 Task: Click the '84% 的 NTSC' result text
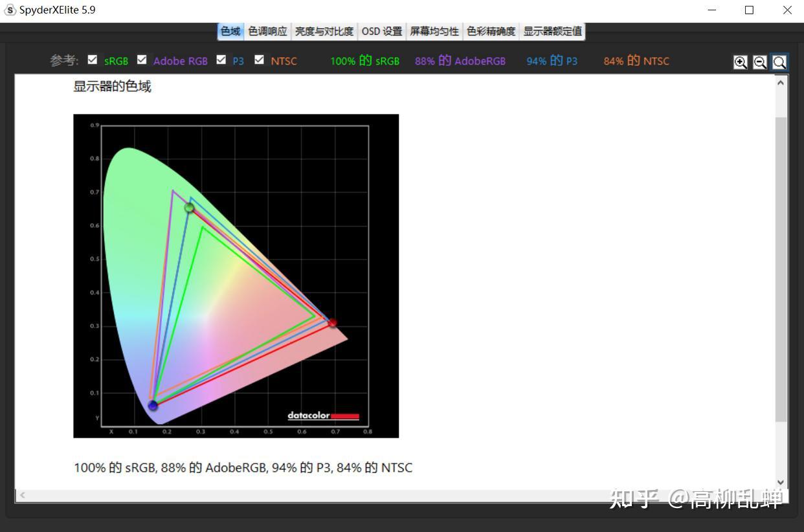click(x=636, y=61)
